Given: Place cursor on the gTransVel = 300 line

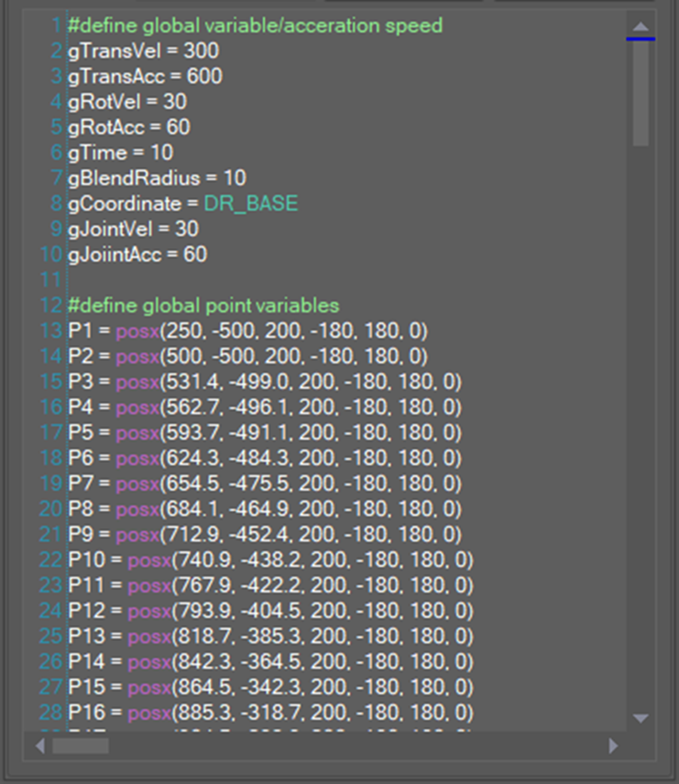Looking at the screenshot, I should point(143,51).
